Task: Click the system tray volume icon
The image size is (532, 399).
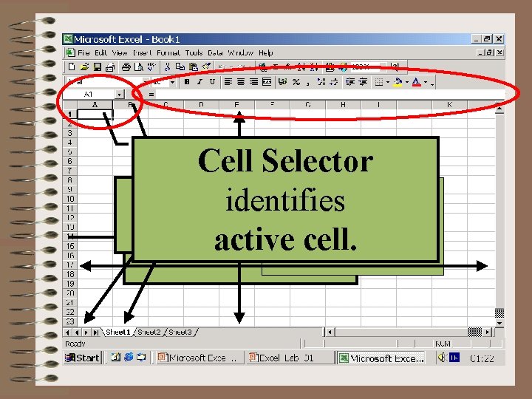Action: (x=442, y=358)
